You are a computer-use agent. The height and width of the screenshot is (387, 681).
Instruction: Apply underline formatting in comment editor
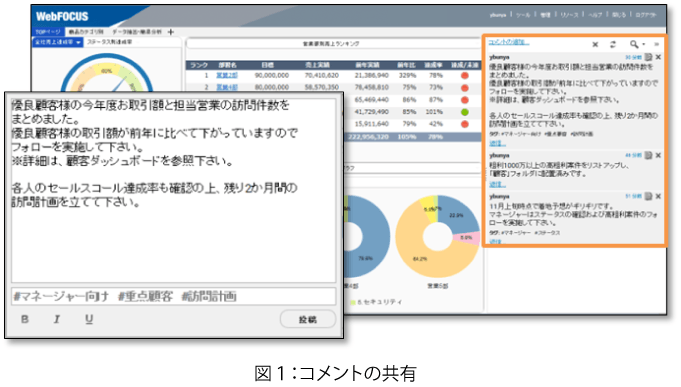pyautogui.click(x=89, y=319)
